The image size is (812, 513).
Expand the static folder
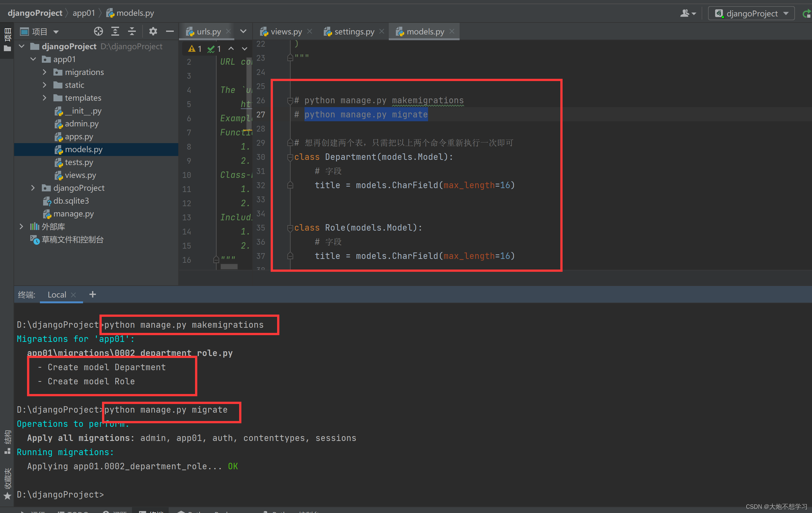point(44,85)
